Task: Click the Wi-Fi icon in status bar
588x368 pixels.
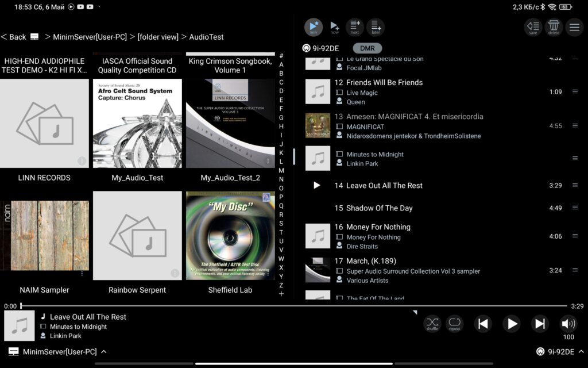Action: [x=552, y=7]
